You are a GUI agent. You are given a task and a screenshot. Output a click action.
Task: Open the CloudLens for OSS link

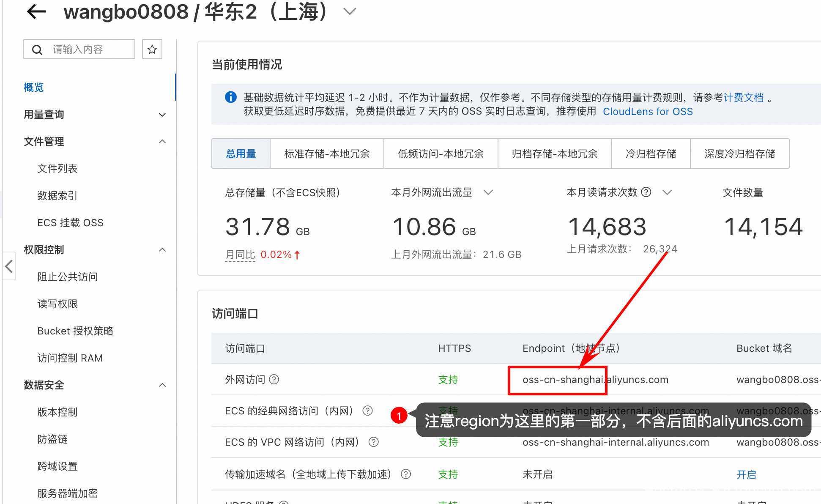coord(648,112)
